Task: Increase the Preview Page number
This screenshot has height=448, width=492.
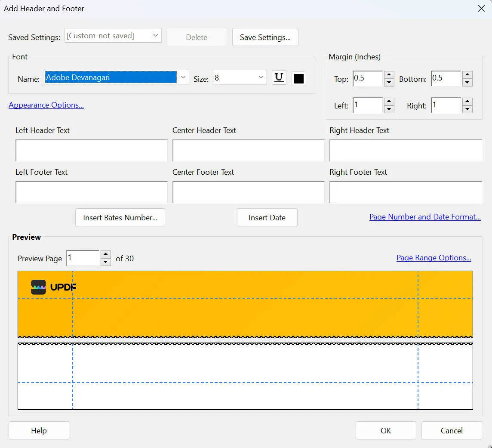Action: click(105, 254)
